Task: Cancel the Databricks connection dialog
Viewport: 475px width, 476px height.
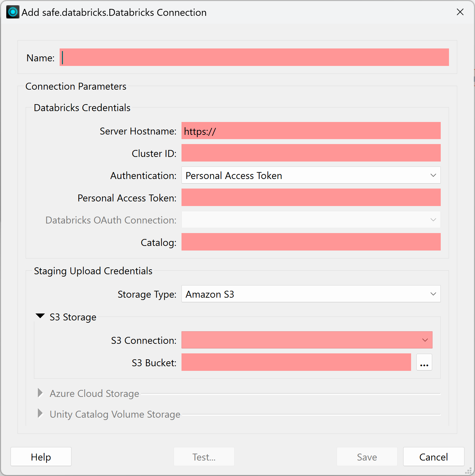Action: pyautogui.click(x=433, y=457)
